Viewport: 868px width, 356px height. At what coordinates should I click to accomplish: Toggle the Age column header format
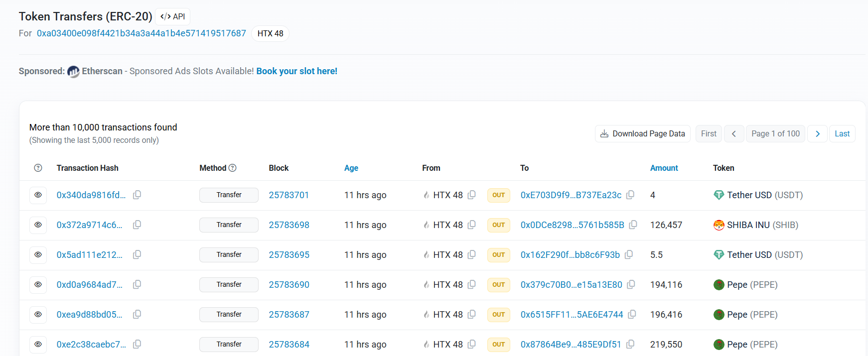[x=351, y=168]
